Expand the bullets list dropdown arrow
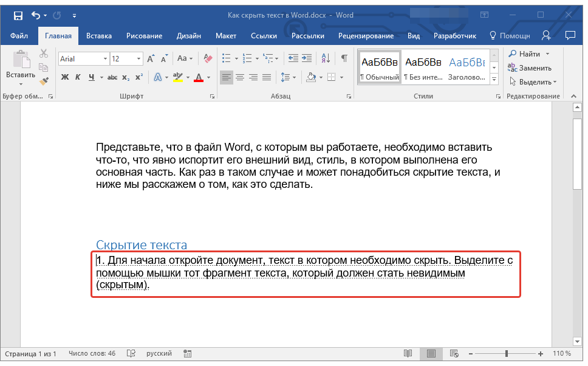 click(x=236, y=58)
